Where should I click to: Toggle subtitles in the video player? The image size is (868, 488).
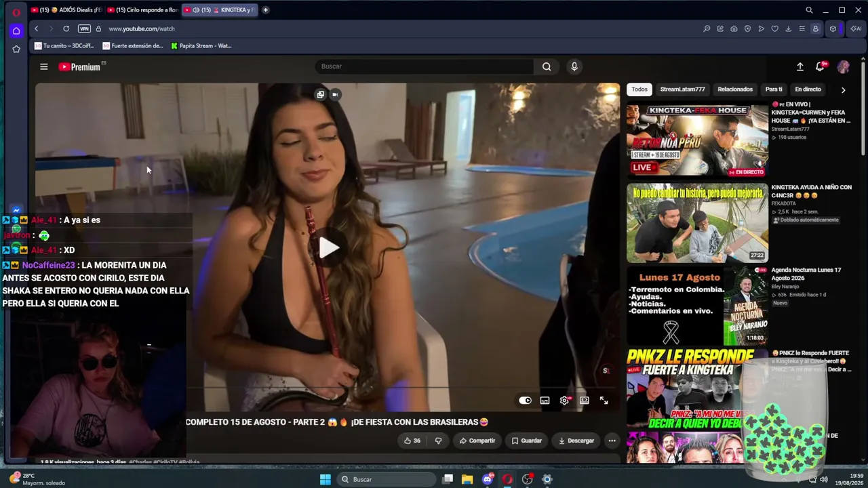(545, 401)
